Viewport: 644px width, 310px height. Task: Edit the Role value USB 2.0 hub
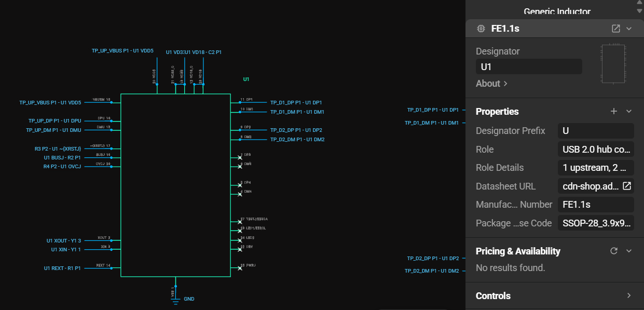click(x=596, y=150)
